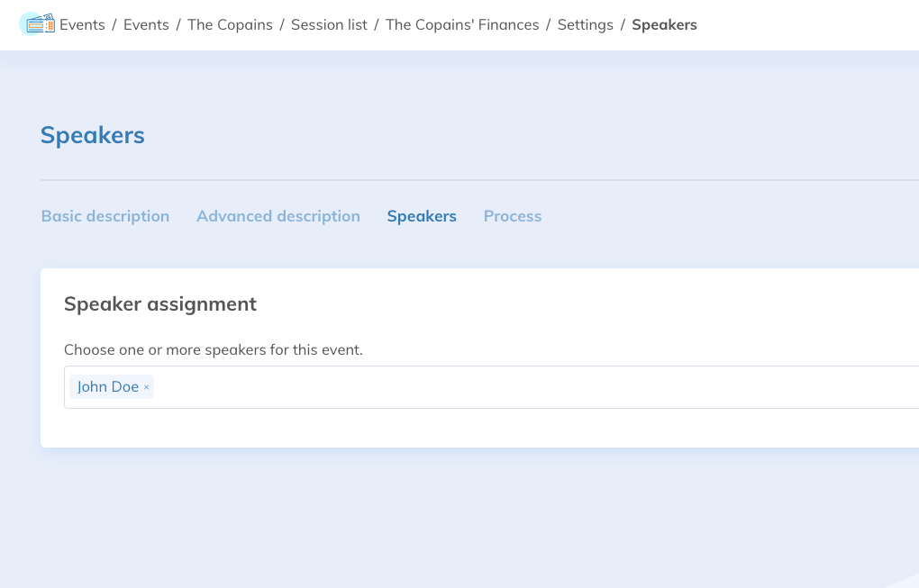The image size is (919, 588).
Task: Click the large Speakers page heading
Action: click(x=93, y=135)
